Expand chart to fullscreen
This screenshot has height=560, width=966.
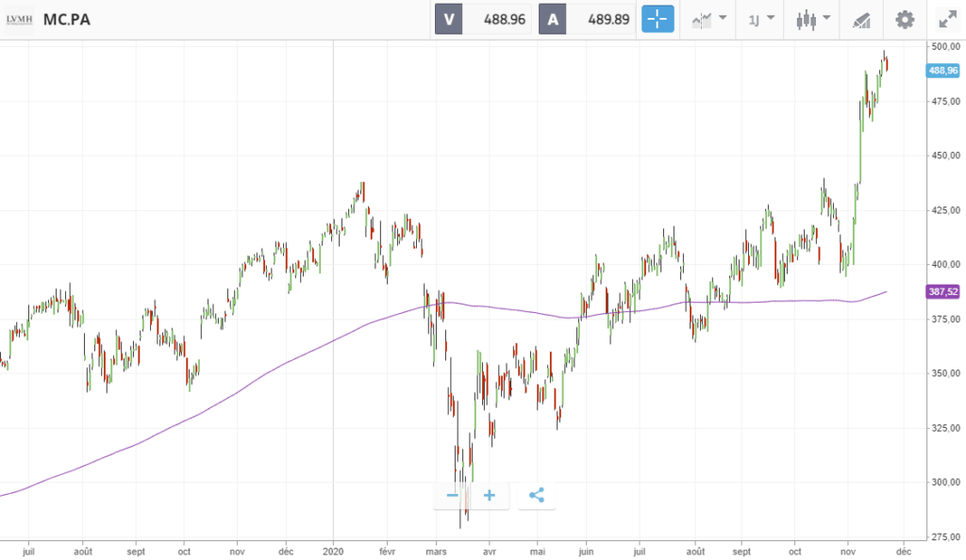click(947, 20)
